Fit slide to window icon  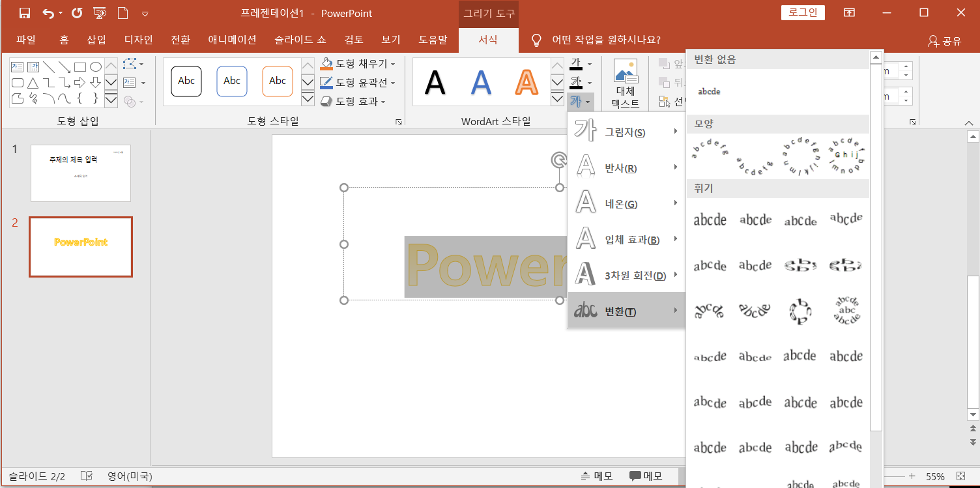pyautogui.click(x=960, y=476)
